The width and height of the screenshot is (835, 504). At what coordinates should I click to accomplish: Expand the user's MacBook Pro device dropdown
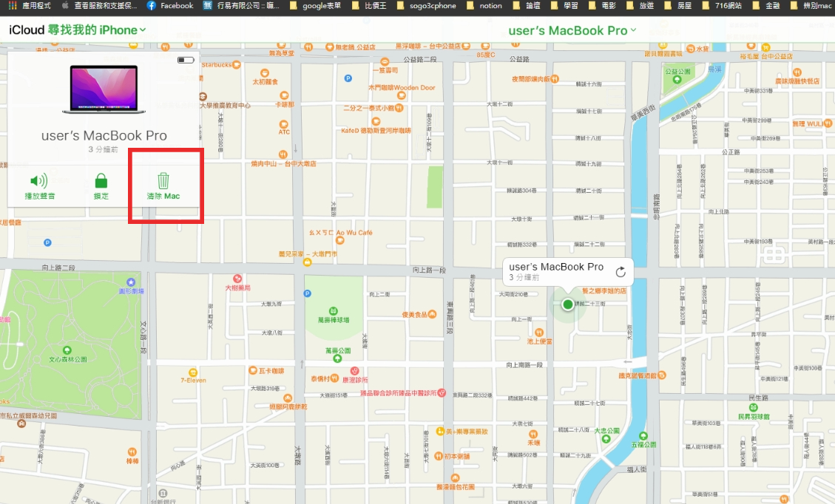572,30
